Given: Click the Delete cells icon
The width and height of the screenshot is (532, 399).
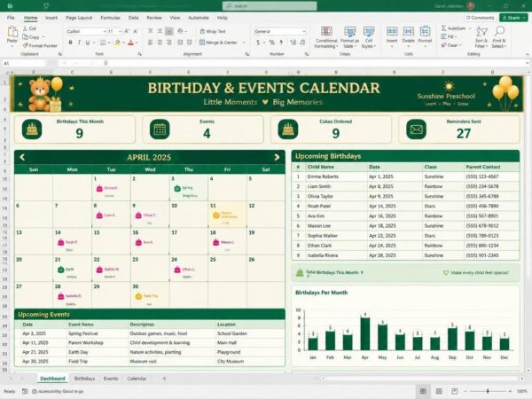Looking at the screenshot, I should coord(408,32).
